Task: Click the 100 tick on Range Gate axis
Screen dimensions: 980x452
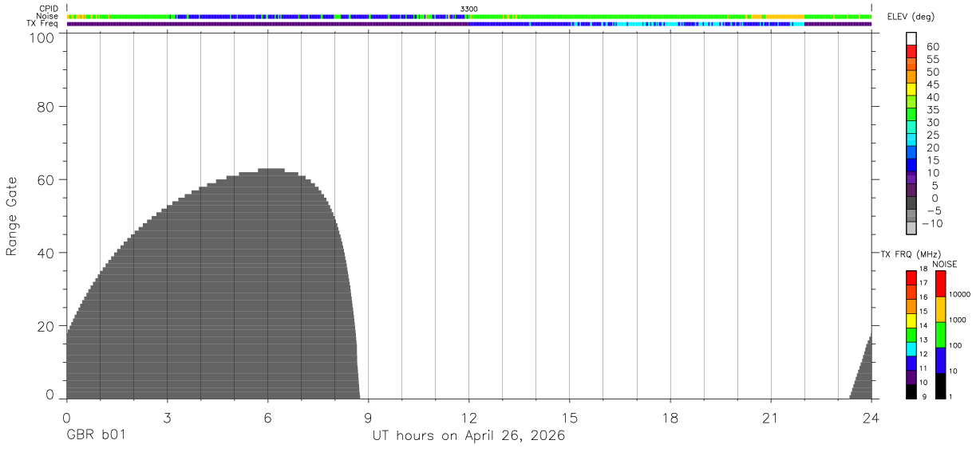Action: [42, 37]
